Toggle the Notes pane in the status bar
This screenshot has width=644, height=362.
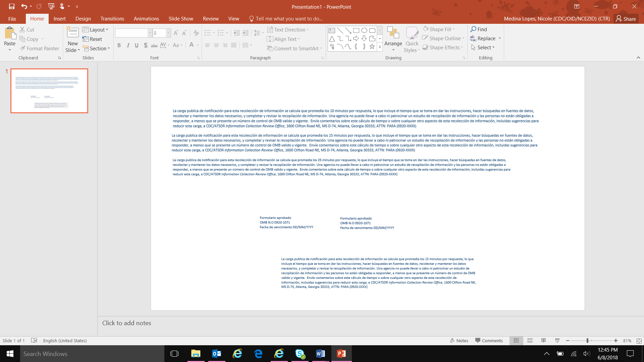point(459,341)
